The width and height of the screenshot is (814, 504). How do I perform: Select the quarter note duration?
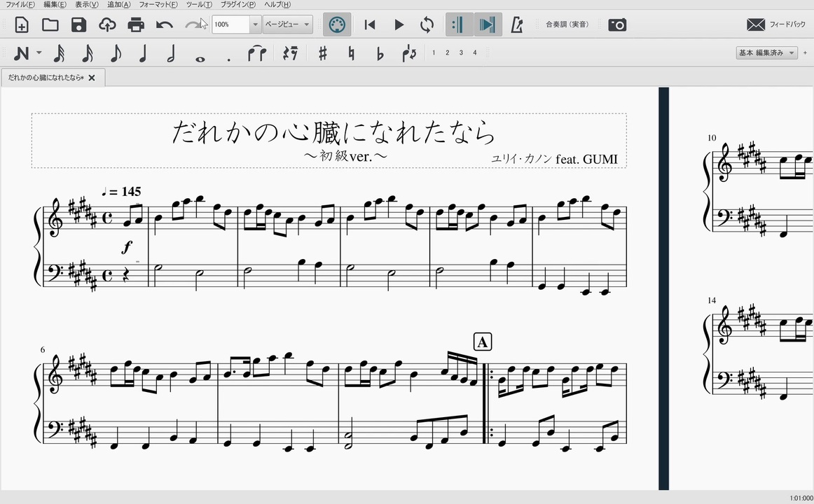click(x=144, y=53)
